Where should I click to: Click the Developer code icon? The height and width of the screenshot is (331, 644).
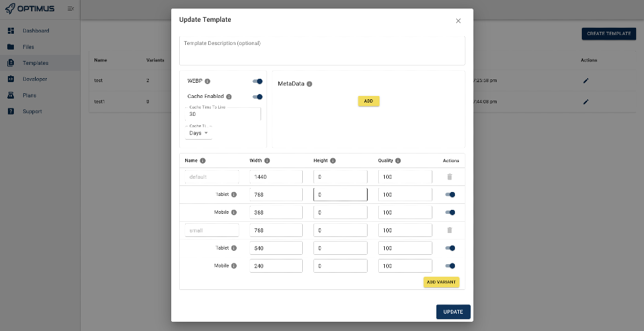click(x=11, y=79)
